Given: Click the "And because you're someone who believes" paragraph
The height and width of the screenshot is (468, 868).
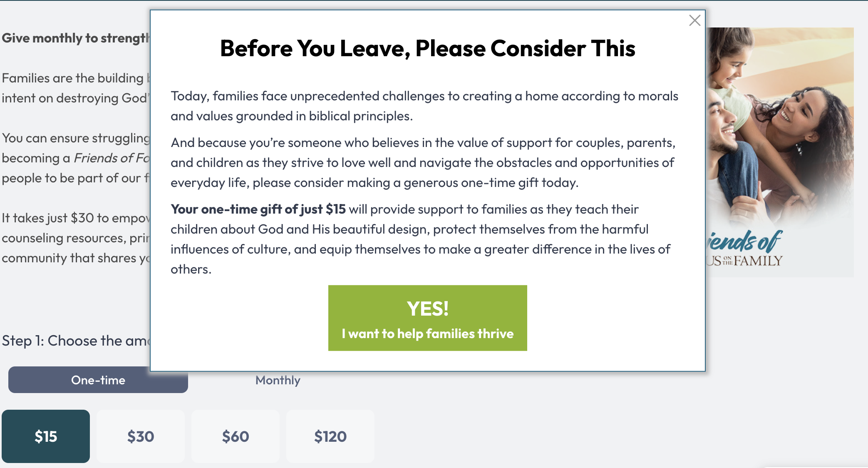Looking at the screenshot, I should point(423,162).
